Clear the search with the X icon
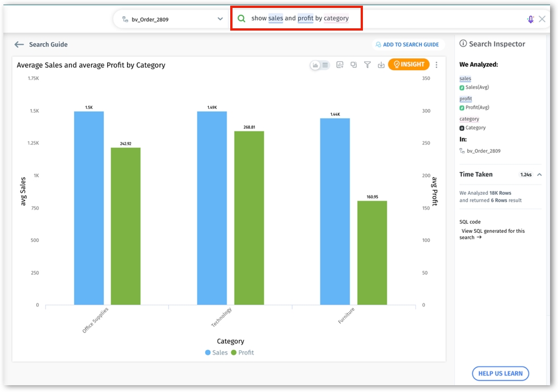 pyautogui.click(x=542, y=19)
